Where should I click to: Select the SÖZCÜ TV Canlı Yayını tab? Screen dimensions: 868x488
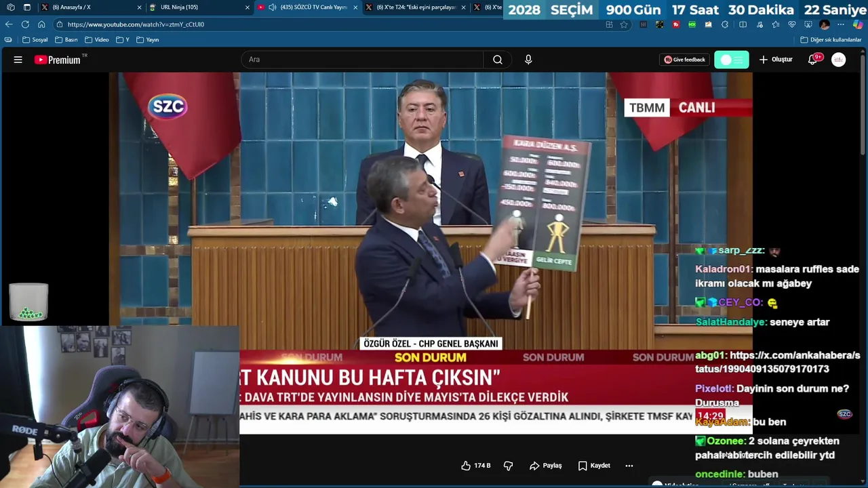pyautogui.click(x=307, y=7)
